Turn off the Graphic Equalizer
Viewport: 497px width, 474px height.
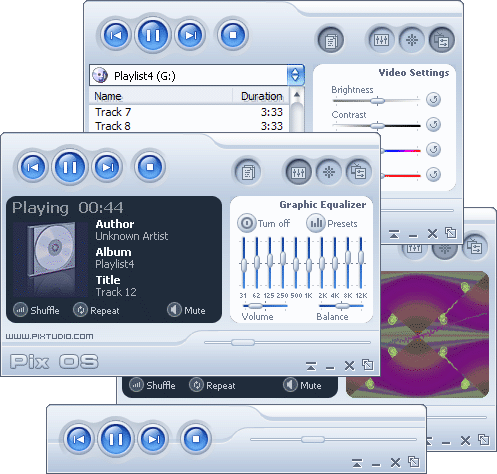264,223
